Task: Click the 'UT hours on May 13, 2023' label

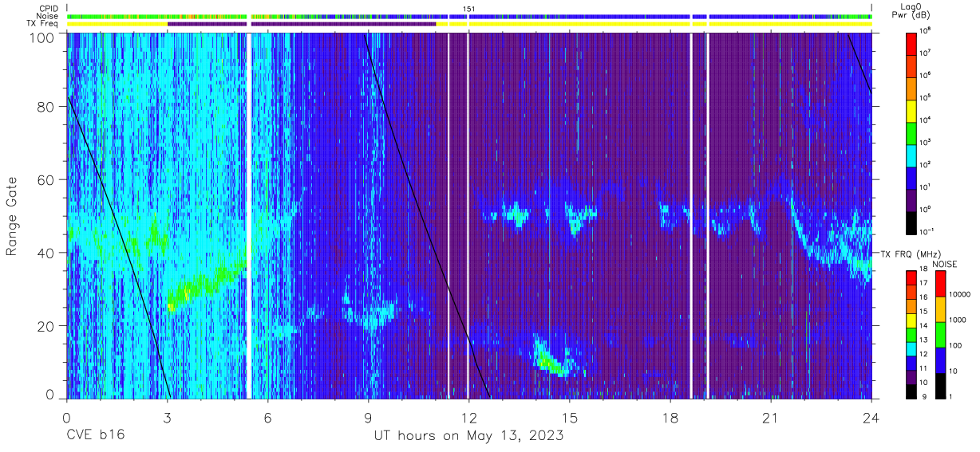Action: click(469, 436)
